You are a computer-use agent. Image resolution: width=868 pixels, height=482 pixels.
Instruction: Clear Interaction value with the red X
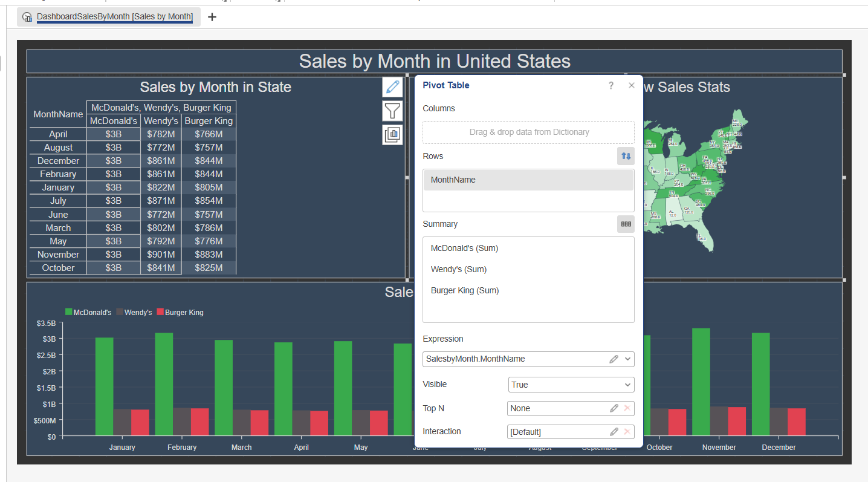point(627,432)
